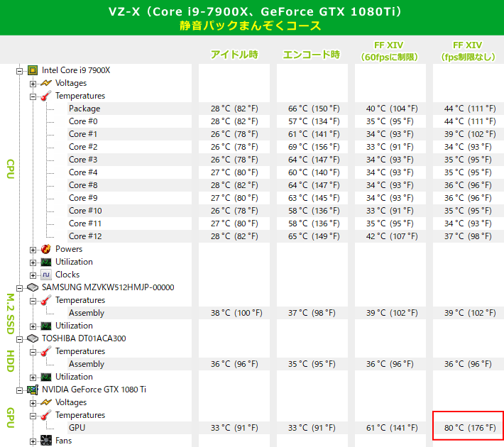Click the FF XIV (60fpsに制限) column header
The width and height of the screenshot is (504, 447).
coord(389,51)
